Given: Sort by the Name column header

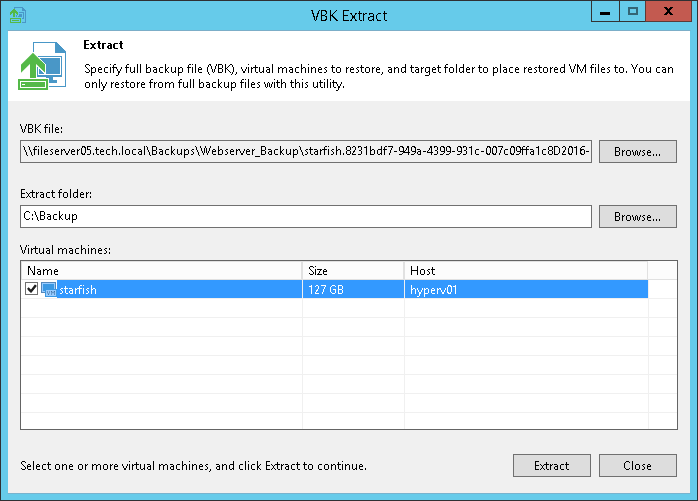Looking at the screenshot, I should 162,271.
